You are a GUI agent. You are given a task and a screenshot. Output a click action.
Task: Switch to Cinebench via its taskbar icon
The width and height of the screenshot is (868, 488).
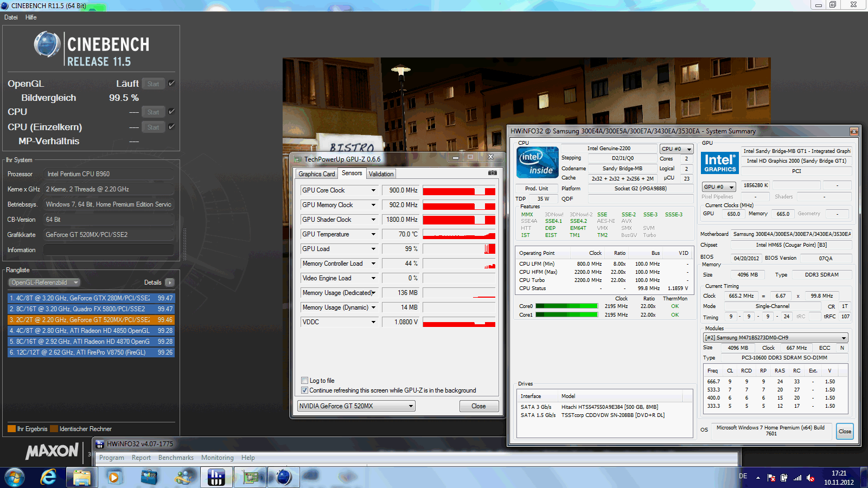point(284,477)
